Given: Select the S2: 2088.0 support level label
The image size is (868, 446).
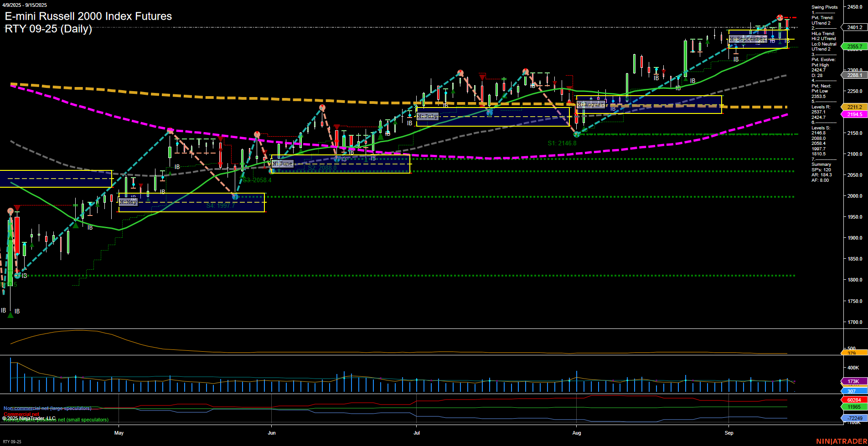Looking at the screenshot, I should point(322,168).
